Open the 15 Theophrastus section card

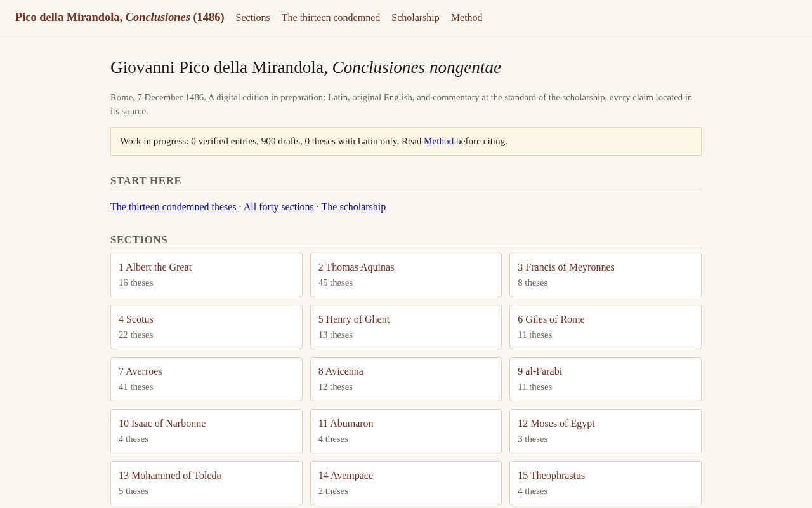[605, 483]
